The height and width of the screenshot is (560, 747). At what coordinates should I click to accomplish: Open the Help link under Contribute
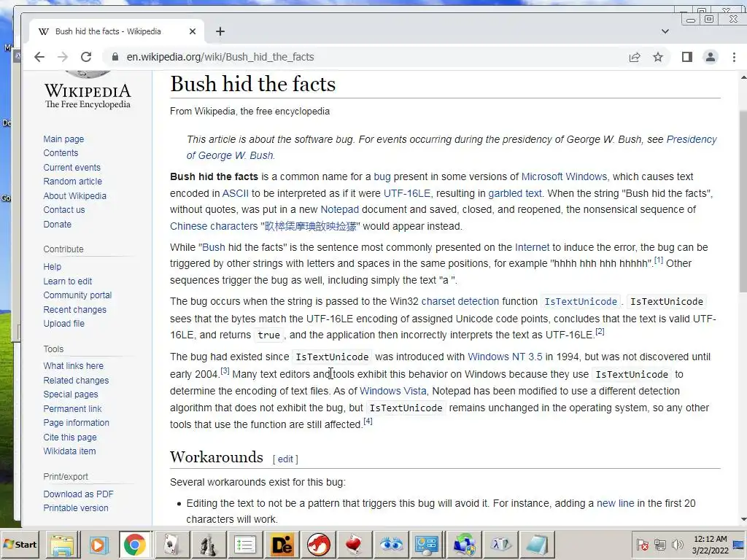click(53, 267)
